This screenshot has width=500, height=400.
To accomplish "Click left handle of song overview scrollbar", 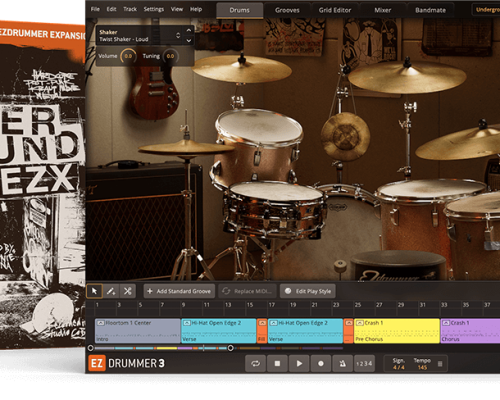I will (90, 348).
